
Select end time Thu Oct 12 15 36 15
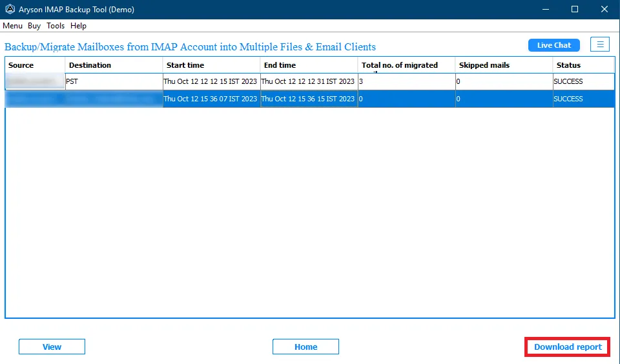309,99
